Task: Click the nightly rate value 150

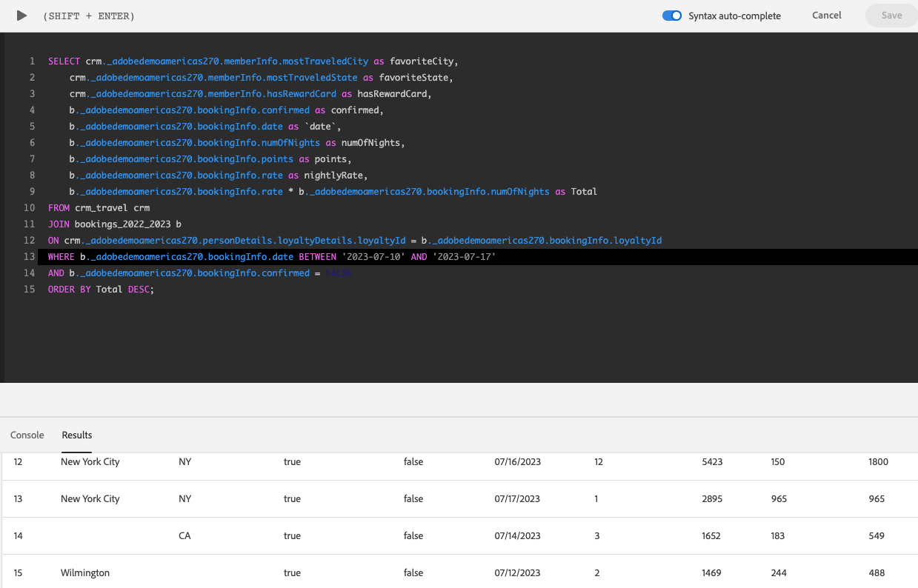Action: (778, 461)
